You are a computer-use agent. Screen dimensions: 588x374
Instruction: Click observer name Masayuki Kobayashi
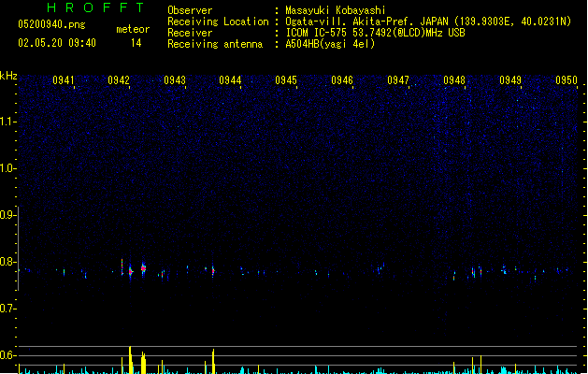pos(336,10)
